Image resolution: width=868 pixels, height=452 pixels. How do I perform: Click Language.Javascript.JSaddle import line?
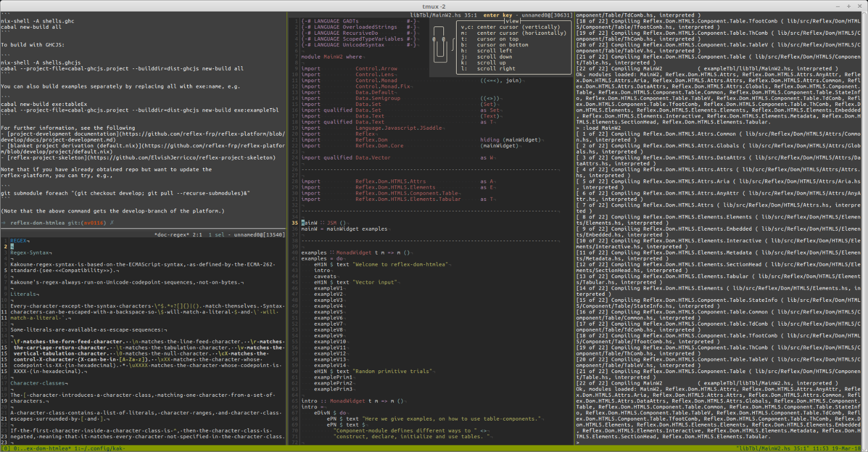click(372, 128)
